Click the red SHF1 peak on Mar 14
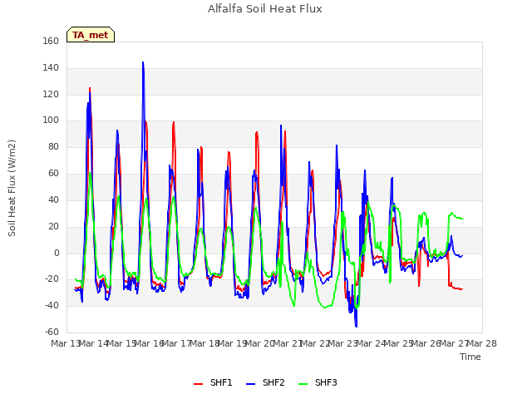Viewport: 532px width, 399px height. point(90,88)
